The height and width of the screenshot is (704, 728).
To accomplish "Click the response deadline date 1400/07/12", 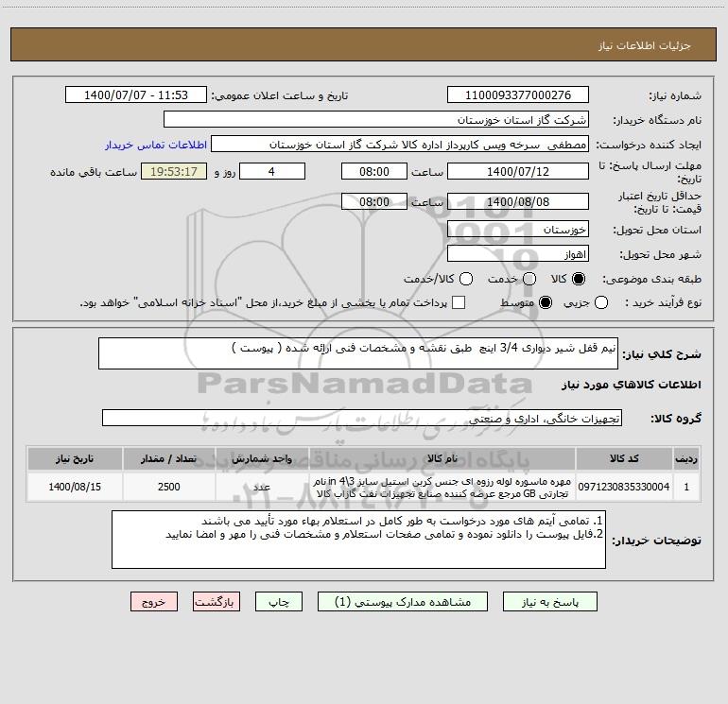I will point(518,171).
